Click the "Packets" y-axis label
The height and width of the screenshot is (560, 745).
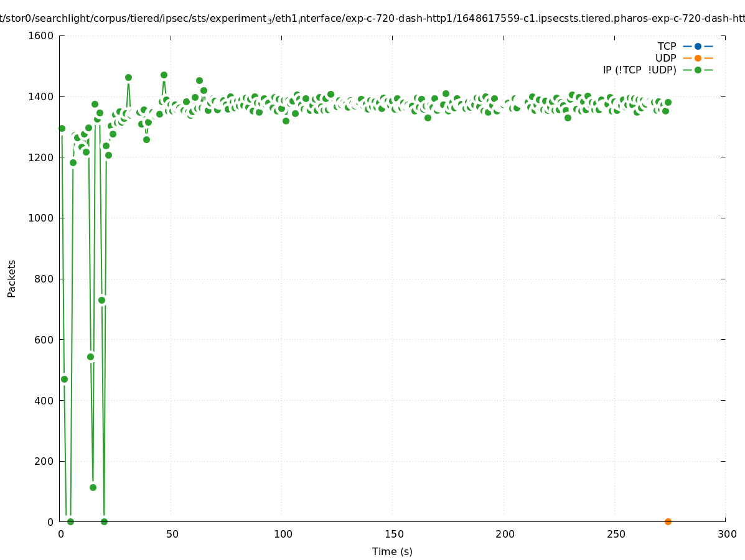point(12,278)
